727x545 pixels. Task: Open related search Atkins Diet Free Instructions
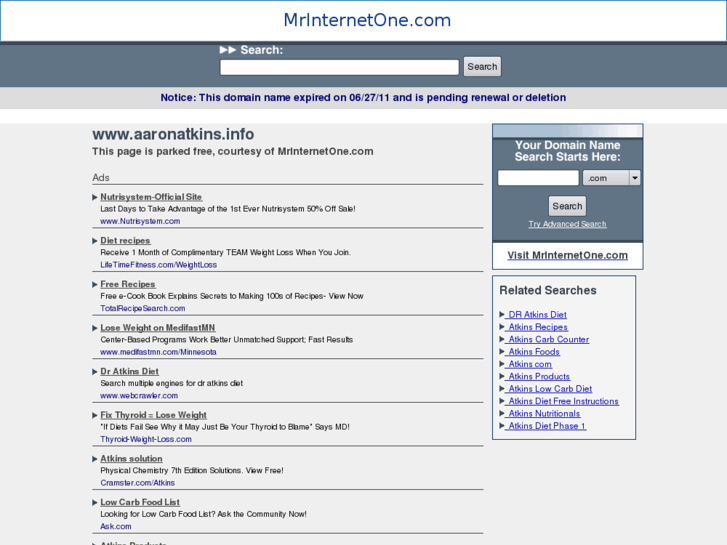tap(562, 401)
